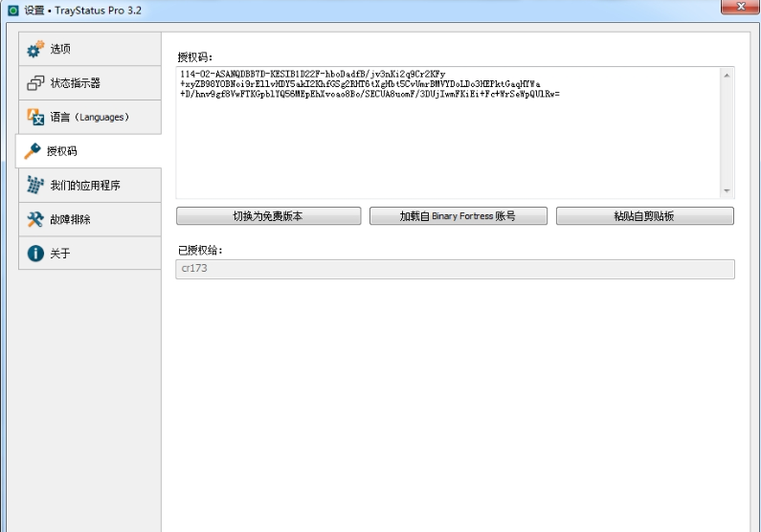Click the 切换为免费版本 button
Viewport: 761px width, 532px height.
[268, 216]
